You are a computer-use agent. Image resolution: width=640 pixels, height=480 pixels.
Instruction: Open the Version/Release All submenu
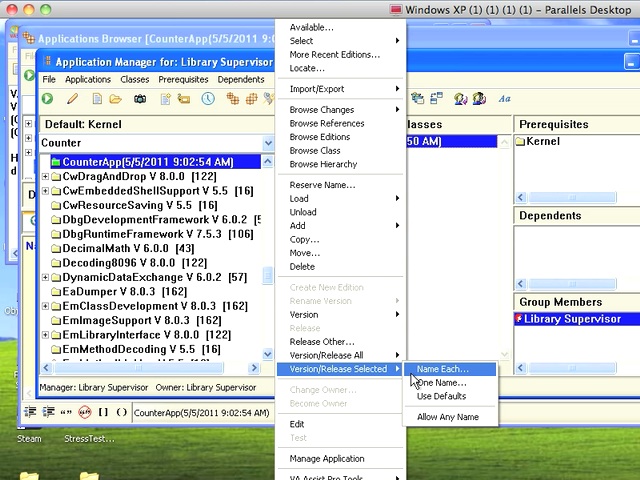[340, 356]
